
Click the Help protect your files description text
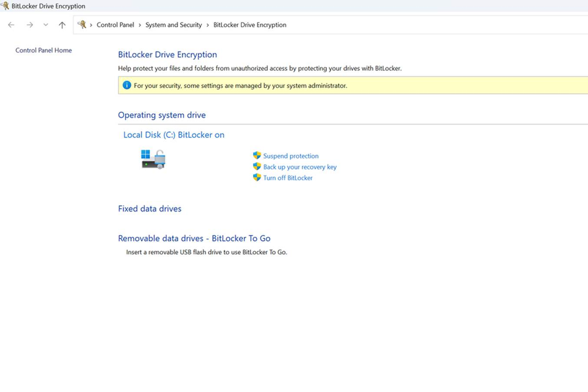[260, 68]
